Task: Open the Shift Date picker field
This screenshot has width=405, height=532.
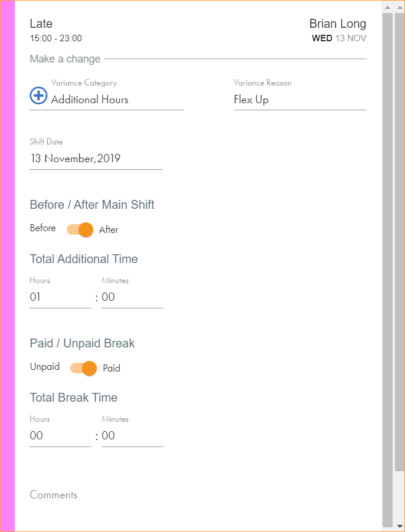Action: click(x=96, y=159)
